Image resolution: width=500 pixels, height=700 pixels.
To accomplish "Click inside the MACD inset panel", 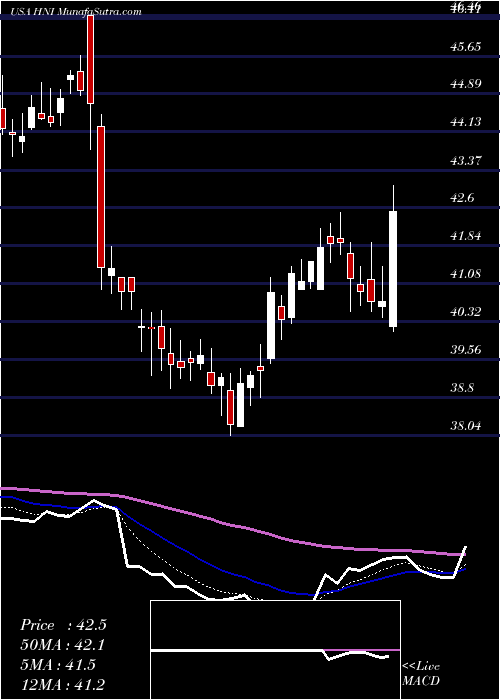I will click(x=275, y=650).
